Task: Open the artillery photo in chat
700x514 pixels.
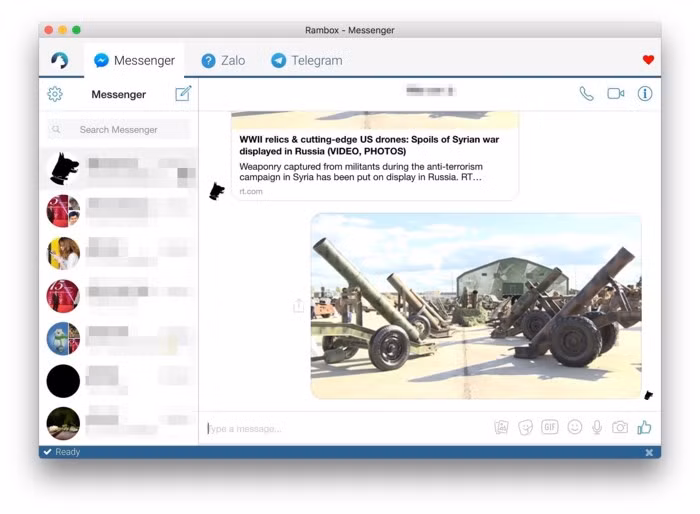Action: click(476, 306)
